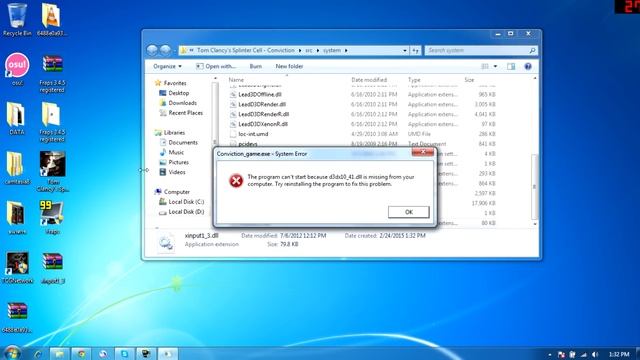Open the Music library
The image size is (640, 360).
tap(171, 152)
